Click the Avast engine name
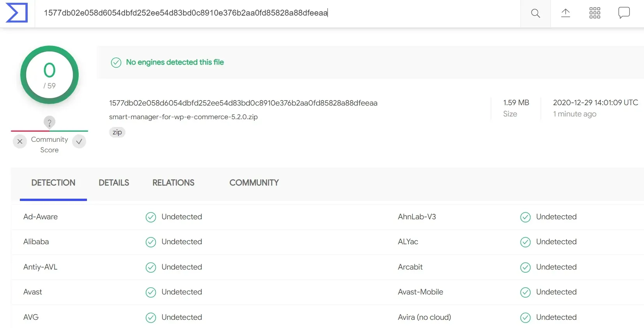 tap(33, 292)
